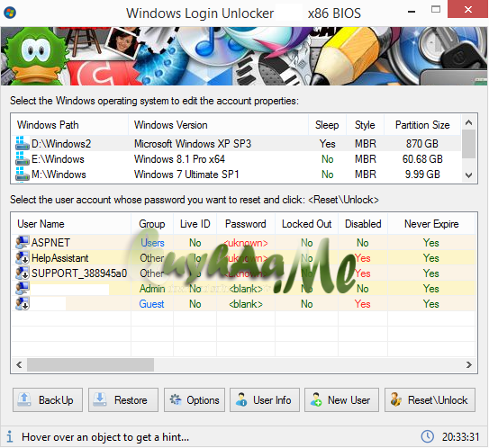The width and height of the screenshot is (489, 448).
Task: Click the User Info person icon
Action: click(241, 399)
